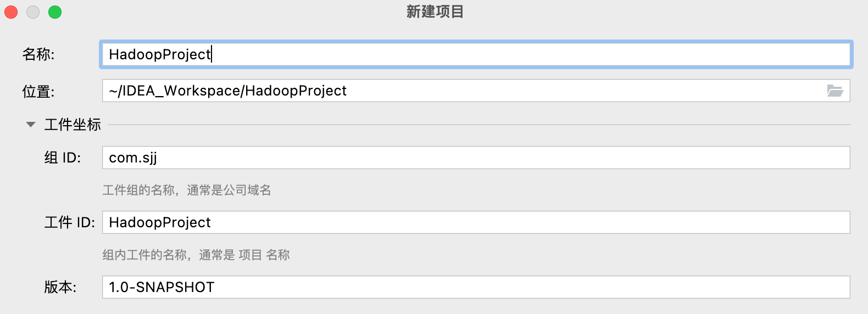Click the 版本: label
This screenshot has width=868, height=314.
pos(60,287)
